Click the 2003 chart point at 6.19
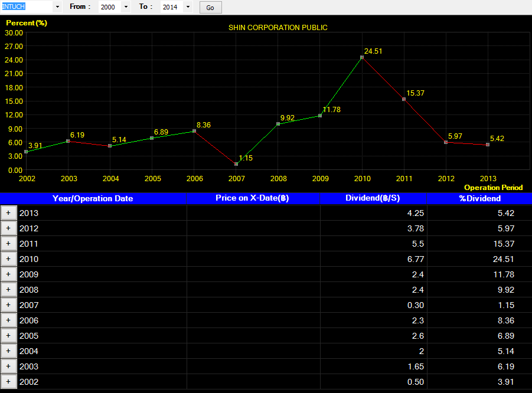The image size is (532, 393). pyautogui.click(x=68, y=141)
